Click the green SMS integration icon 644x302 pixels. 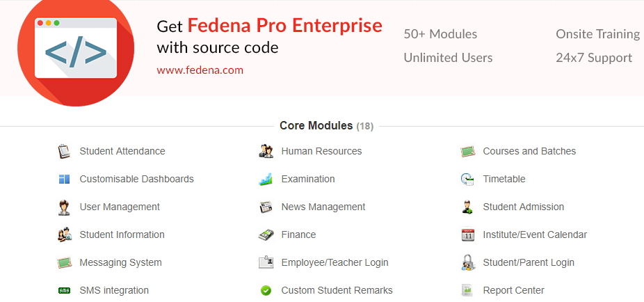coord(64,290)
